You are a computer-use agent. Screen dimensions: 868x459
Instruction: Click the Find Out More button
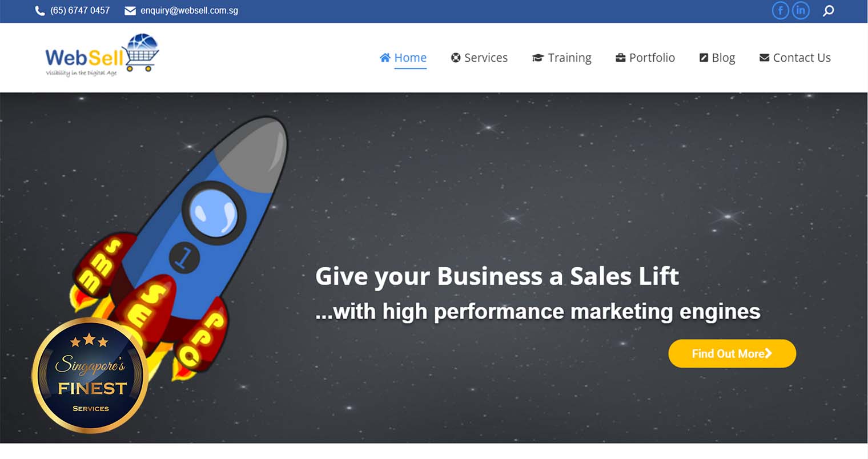[x=732, y=353]
